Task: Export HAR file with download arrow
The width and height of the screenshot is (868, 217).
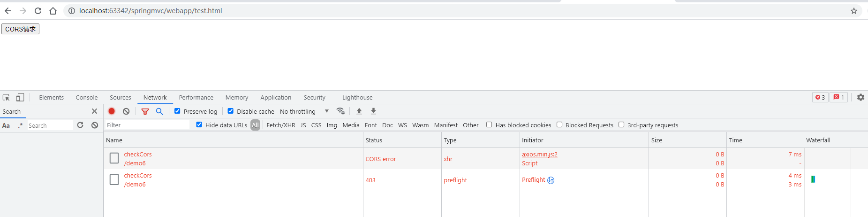Action: 373,111
